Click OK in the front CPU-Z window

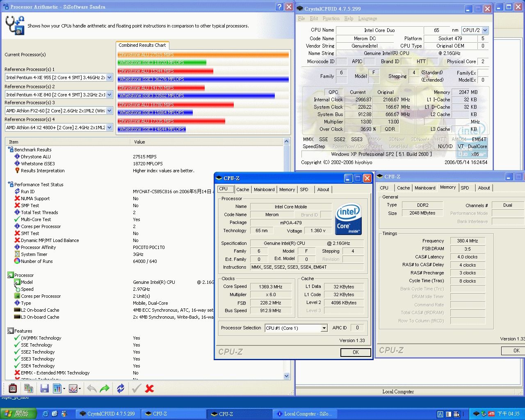click(x=356, y=352)
